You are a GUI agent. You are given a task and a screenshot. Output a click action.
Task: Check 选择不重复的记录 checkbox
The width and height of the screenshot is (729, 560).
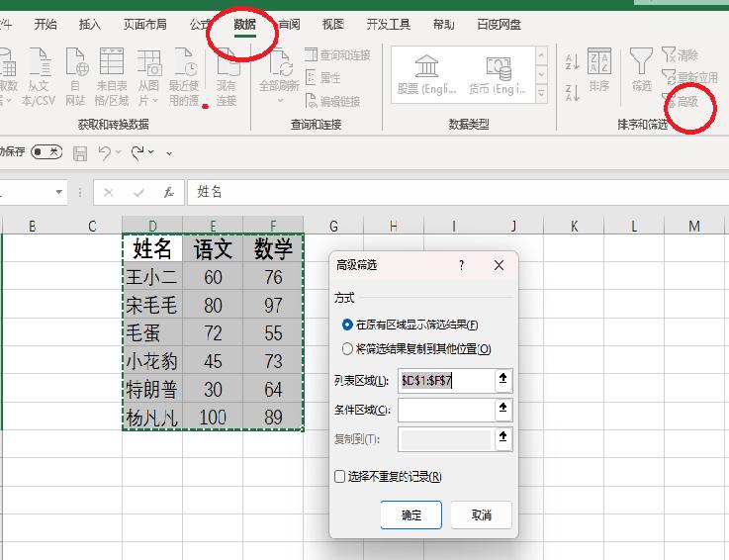(x=340, y=476)
